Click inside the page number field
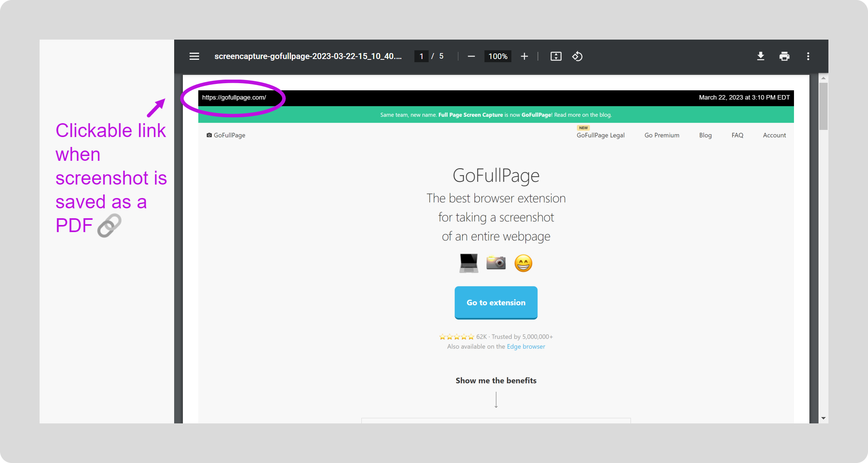Image resolution: width=868 pixels, height=463 pixels. [421, 56]
